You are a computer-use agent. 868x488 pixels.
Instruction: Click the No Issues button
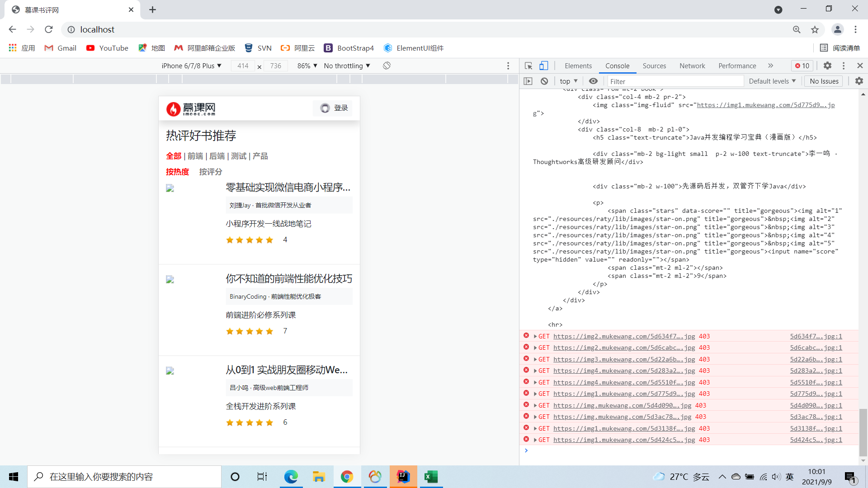pos(824,81)
